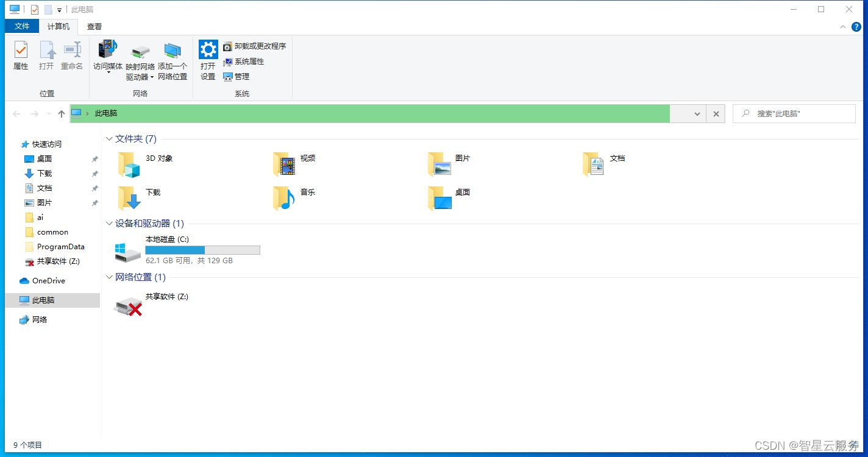Collapse Network locations (网络位置) group
Viewport: 868px width, 457px height.
[109, 277]
